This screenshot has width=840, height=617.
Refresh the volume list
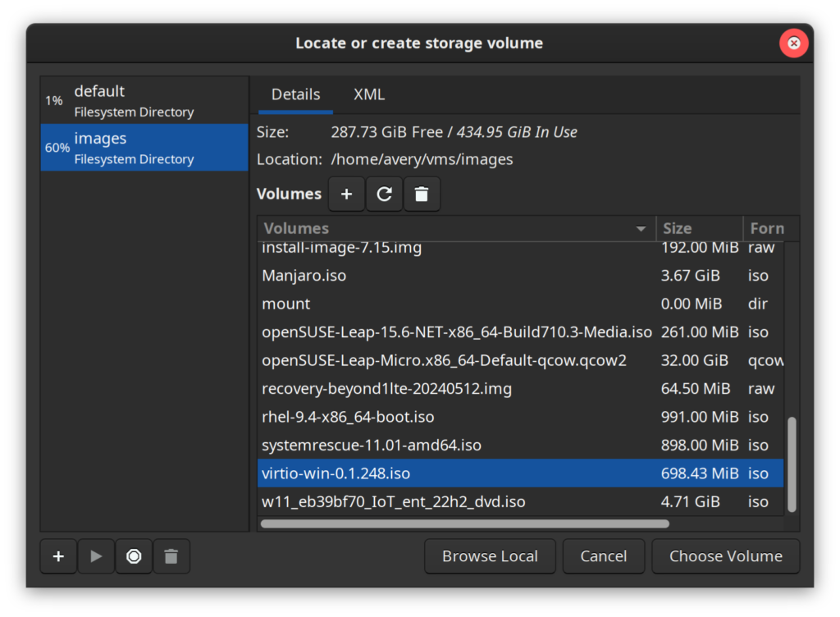tap(384, 194)
